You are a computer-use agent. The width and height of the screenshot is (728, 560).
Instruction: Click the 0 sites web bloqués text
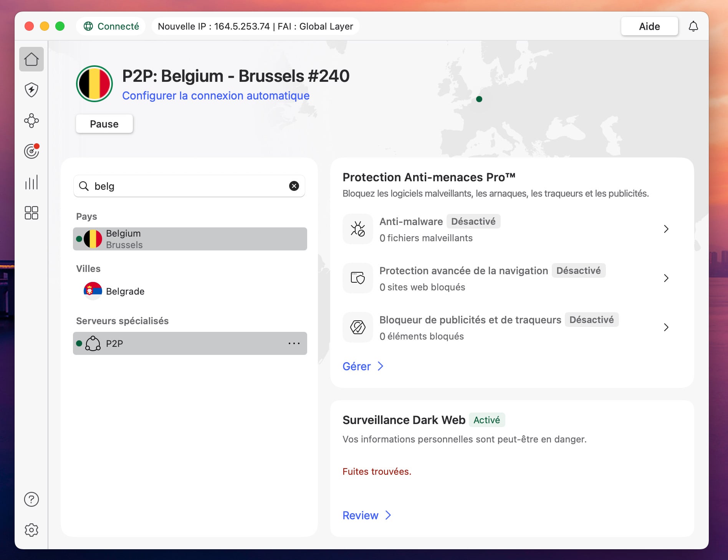pos(422,287)
